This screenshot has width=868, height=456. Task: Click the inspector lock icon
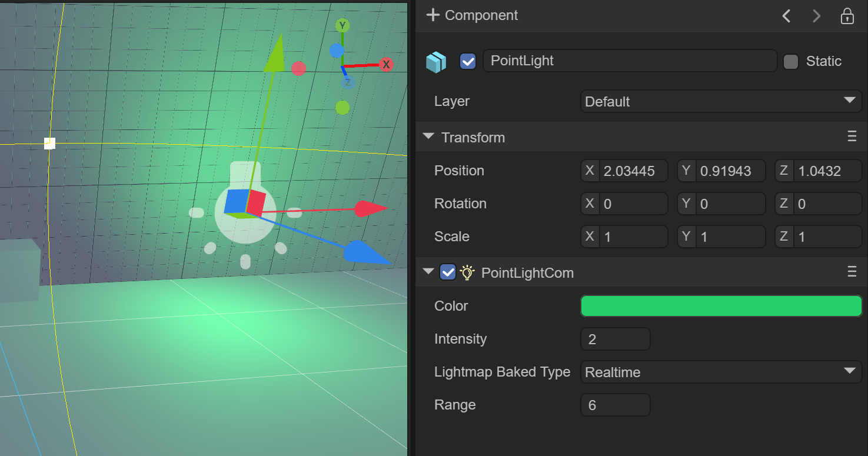tap(847, 16)
